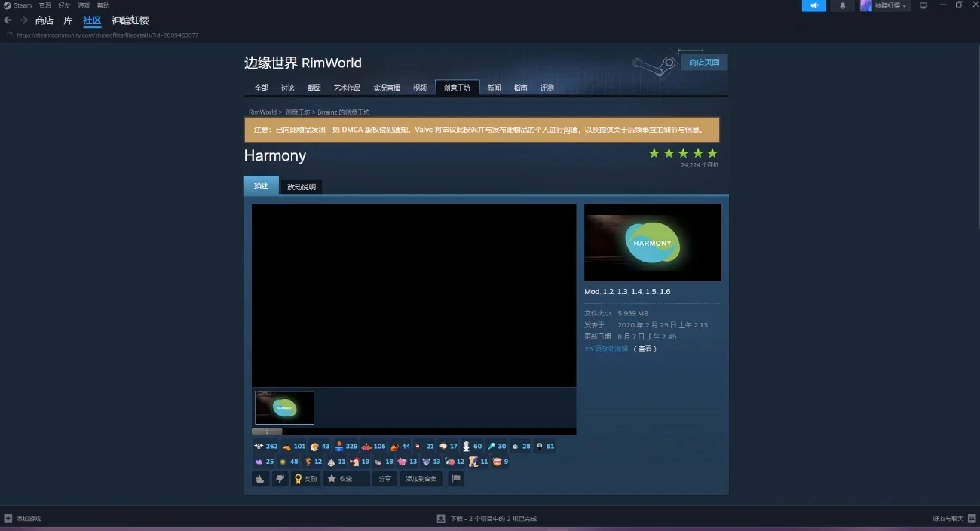980x531 pixels.
Task: Switch to the 艺术作品 hub tab
Action: [348, 87]
